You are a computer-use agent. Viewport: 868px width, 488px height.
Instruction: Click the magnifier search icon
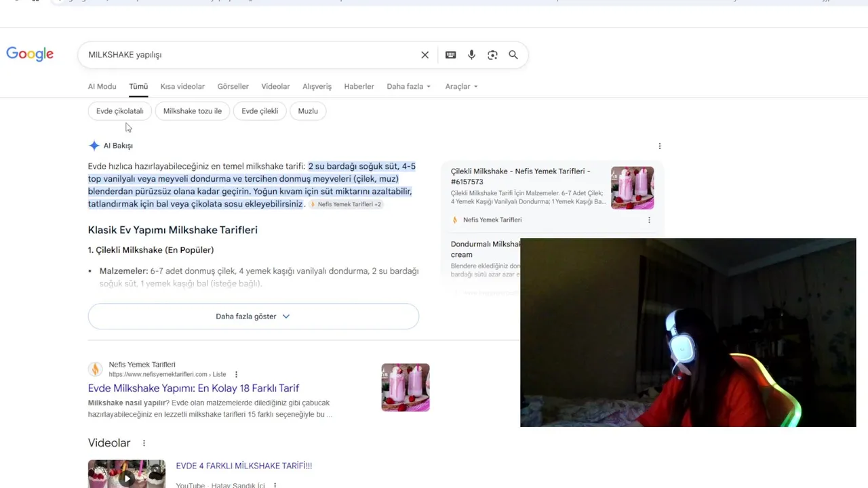tap(513, 55)
